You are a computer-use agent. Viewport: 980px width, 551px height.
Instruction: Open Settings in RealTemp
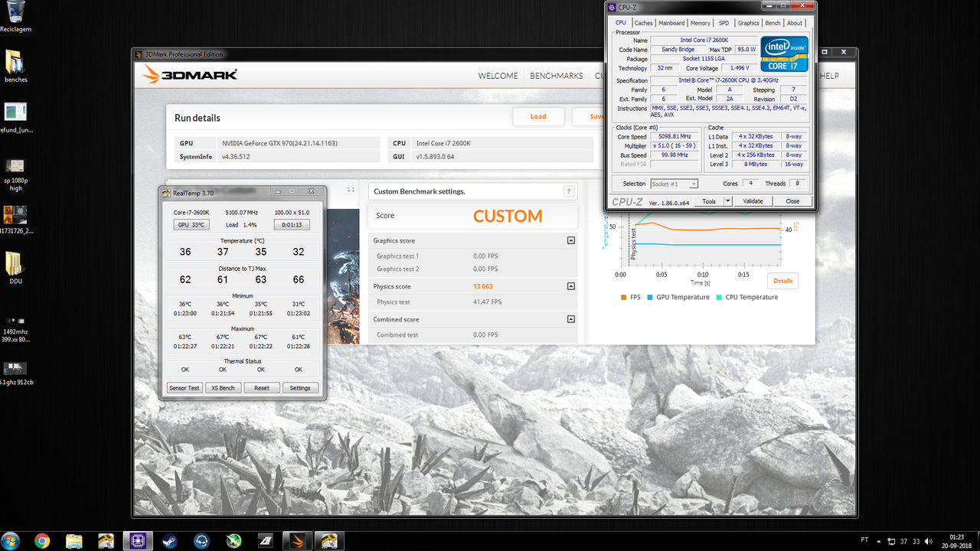point(300,388)
